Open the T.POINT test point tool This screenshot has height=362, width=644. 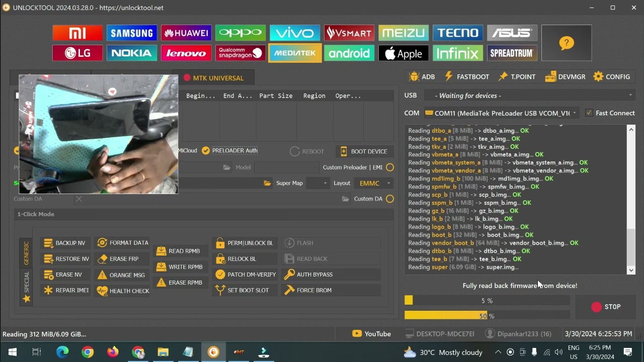(x=517, y=77)
